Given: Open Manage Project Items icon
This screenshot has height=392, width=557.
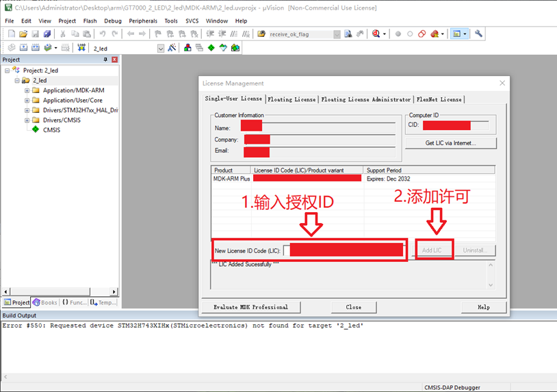Looking at the screenshot, I should click(x=187, y=48).
